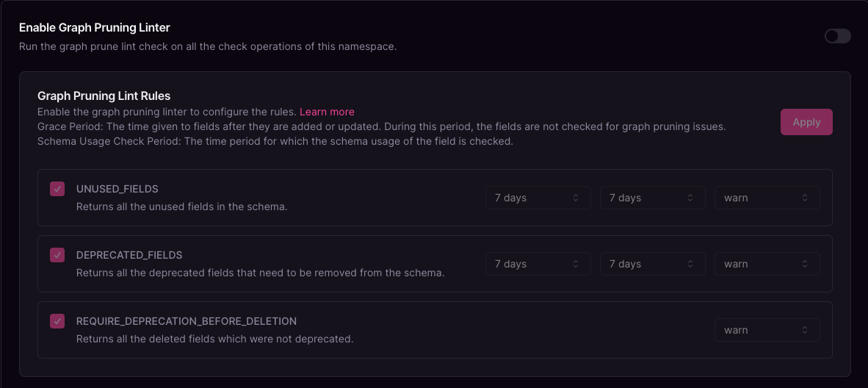Open UNUSED_FIELDS second 7 days dropdown
This screenshot has height=388, width=868.
(x=653, y=198)
